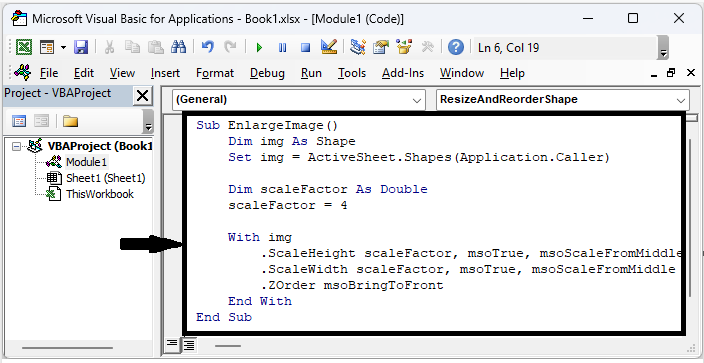Click the code window horizontal scrollbar
Image resolution: width=704 pixels, height=363 pixels.
tap(228, 346)
